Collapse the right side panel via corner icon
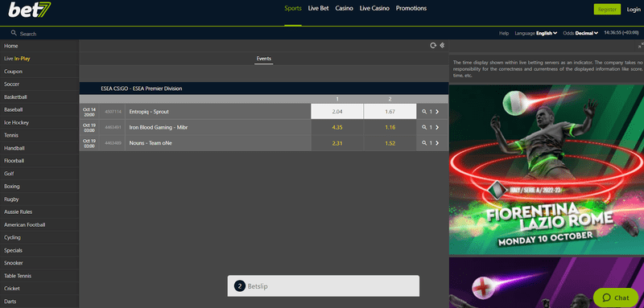 [641, 46]
